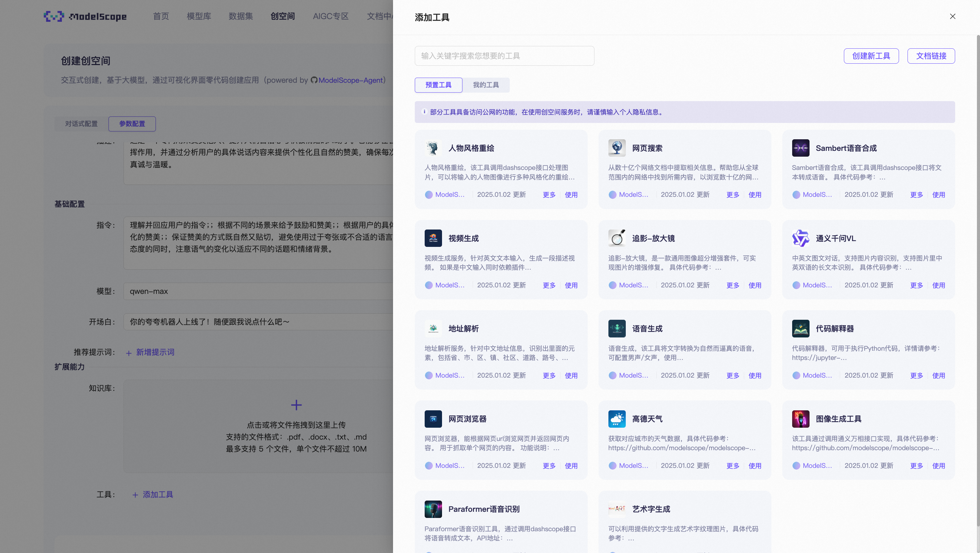Click 使用 on the 追影-放大镜 card
This screenshot has height=553, width=980.
coord(755,285)
